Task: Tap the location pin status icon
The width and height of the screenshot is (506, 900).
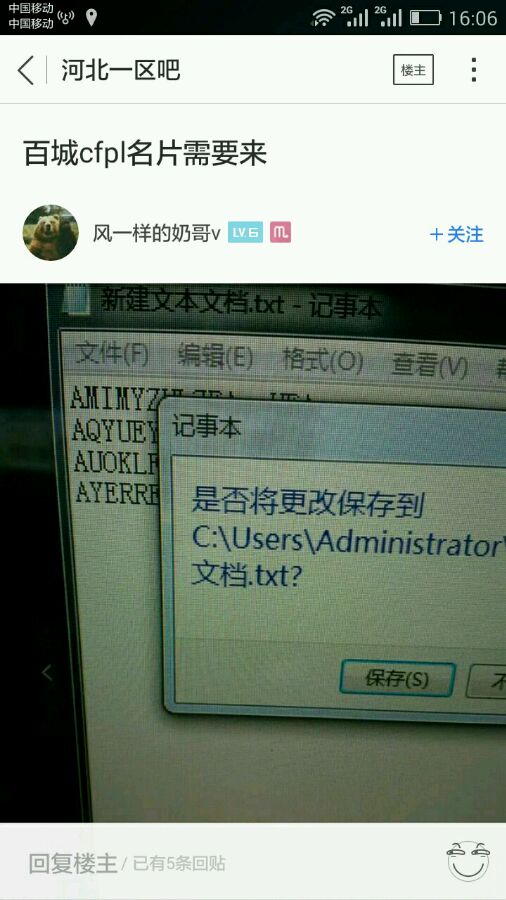Action: coord(91,18)
